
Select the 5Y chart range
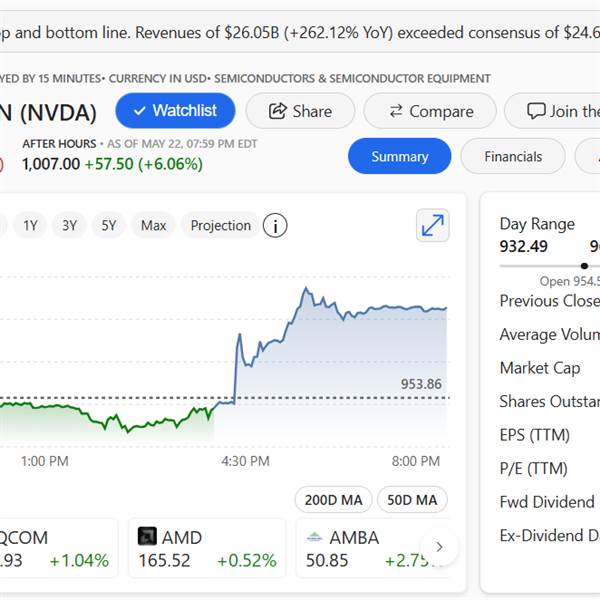pyautogui.click(x=108, y=225)
